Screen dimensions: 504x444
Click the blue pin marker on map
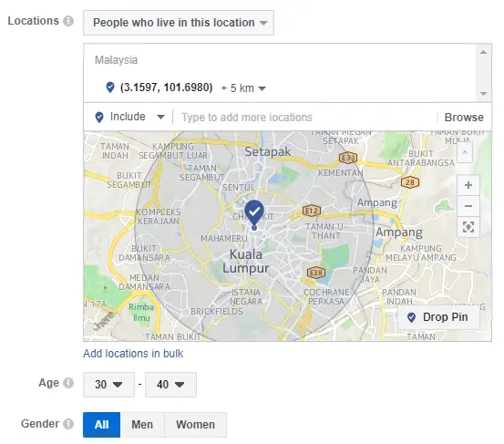click(254, 214)
